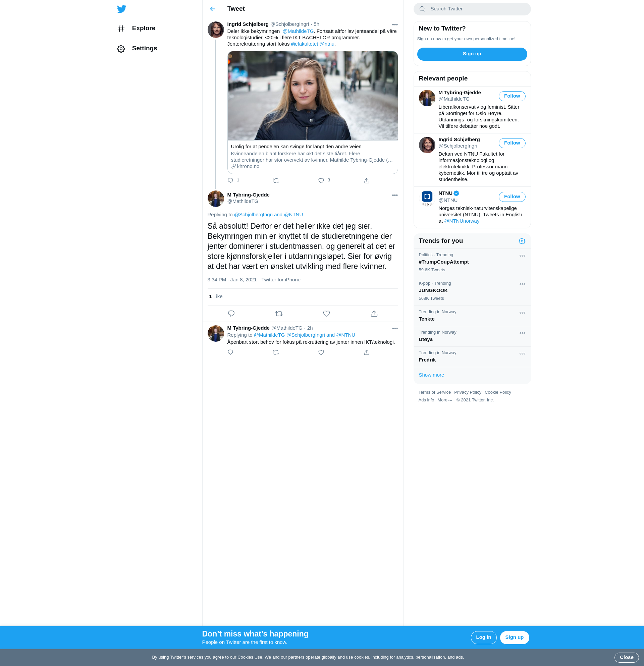Click M Tybring-Gjedde's avatar in Relevant people
Image resolution: width=644 pixels, height=666 pixels.
point(427,98)
